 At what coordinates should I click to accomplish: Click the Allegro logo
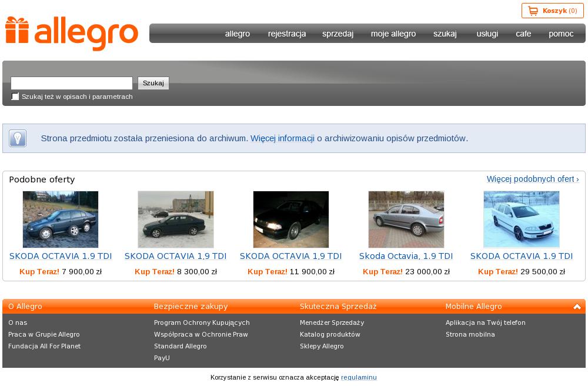pyautogui.click(x=72, y=34)
